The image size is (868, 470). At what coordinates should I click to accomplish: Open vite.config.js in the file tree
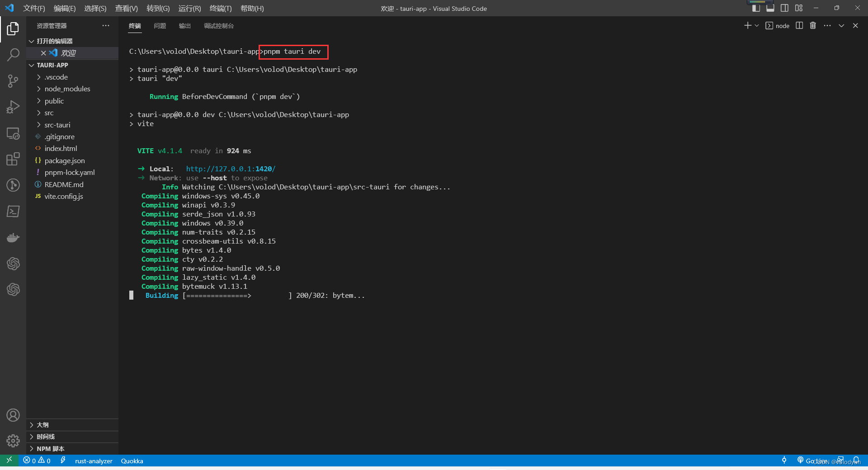coord(72,196)
